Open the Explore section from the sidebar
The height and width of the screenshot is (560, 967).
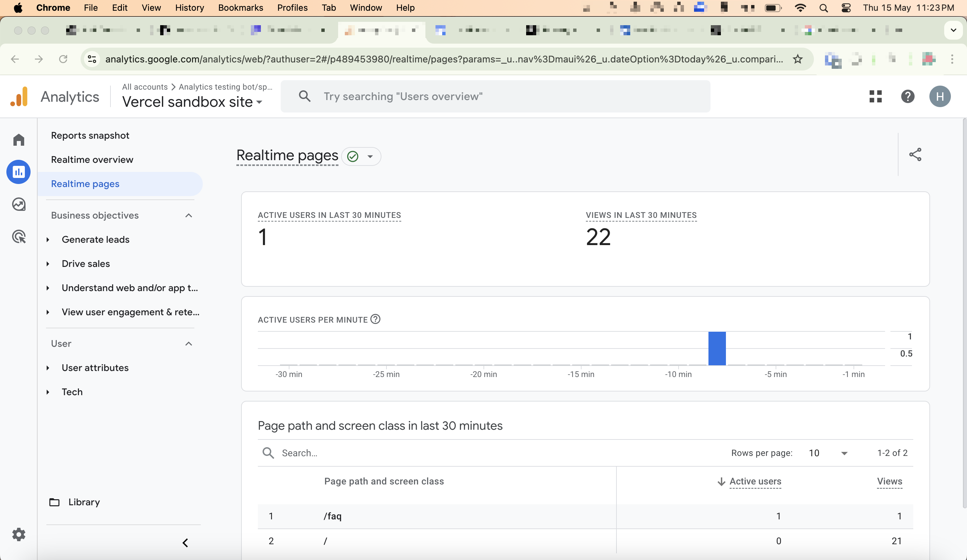point(18,204)
